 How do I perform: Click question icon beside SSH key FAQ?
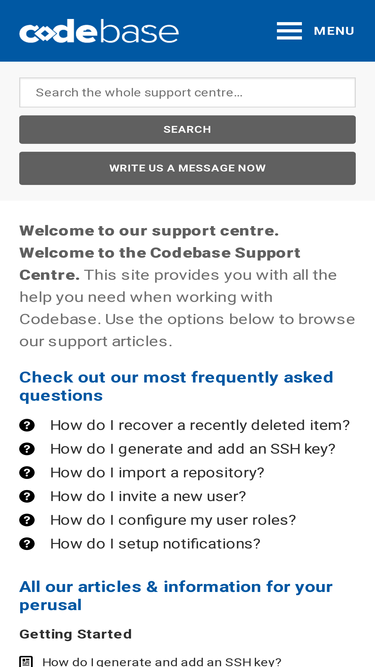click(27, 449)
